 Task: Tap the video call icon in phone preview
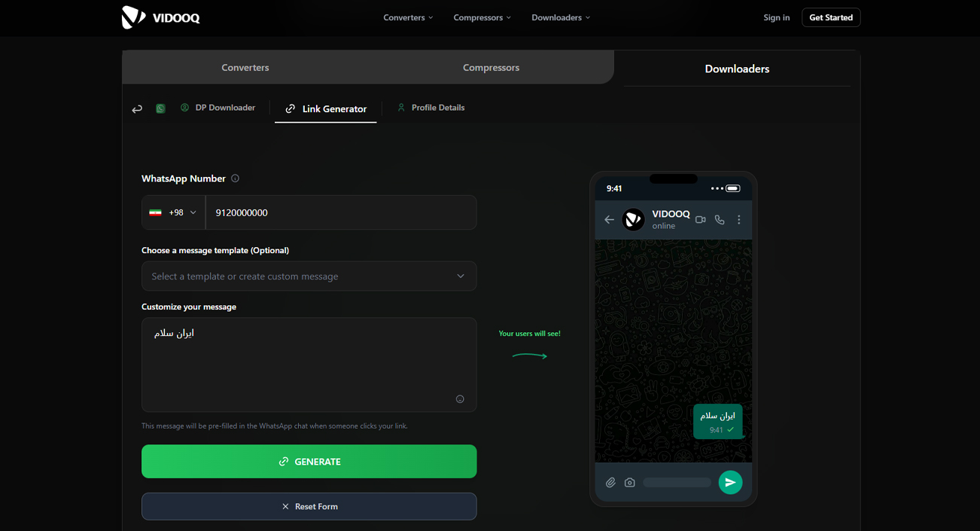point(701,220)
